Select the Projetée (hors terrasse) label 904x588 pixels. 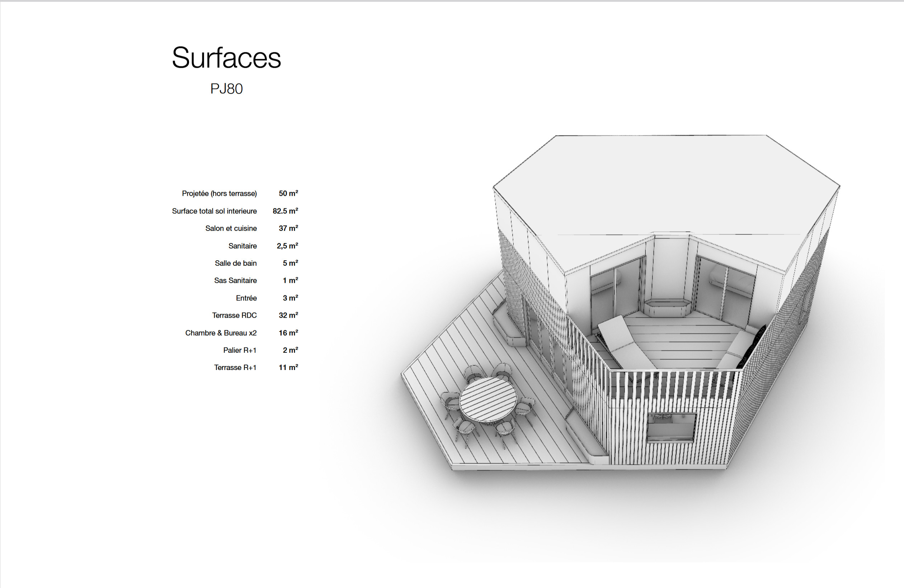tap(219, 194)
